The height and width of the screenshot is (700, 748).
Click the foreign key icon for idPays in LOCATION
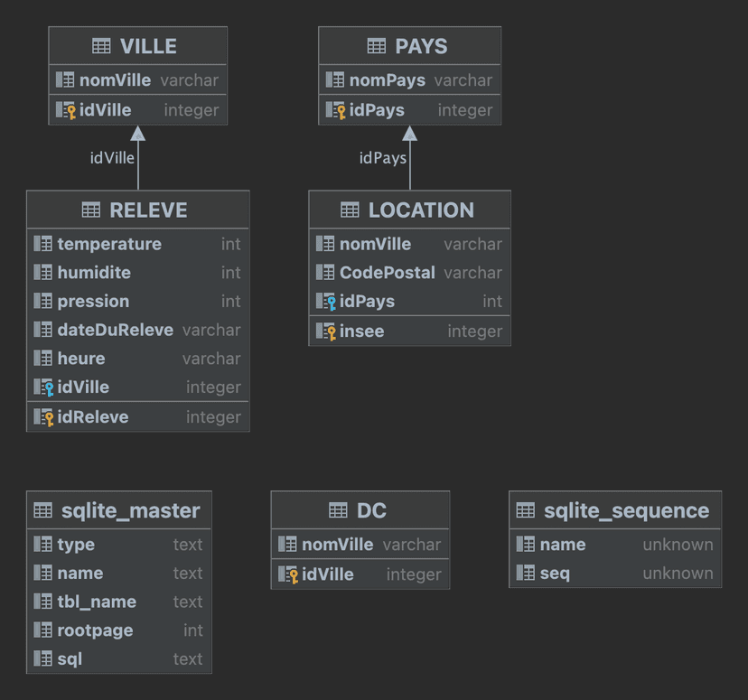(x=325, y=302)
